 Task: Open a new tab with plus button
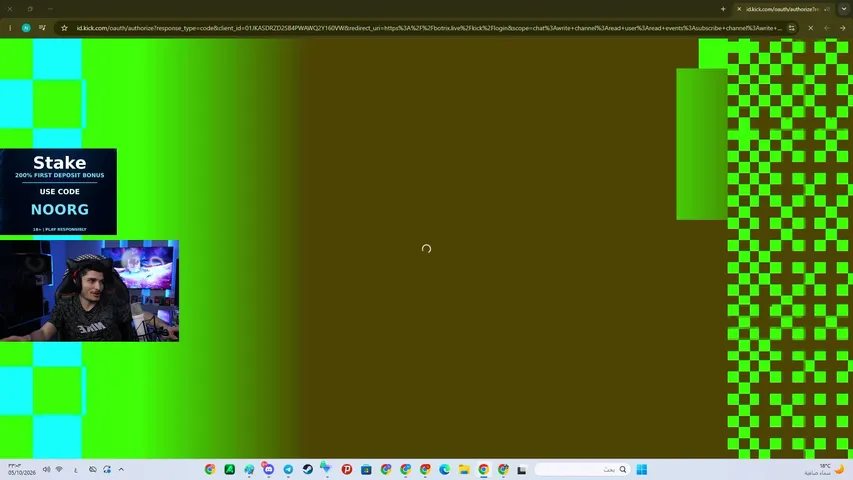click(723, 9)
